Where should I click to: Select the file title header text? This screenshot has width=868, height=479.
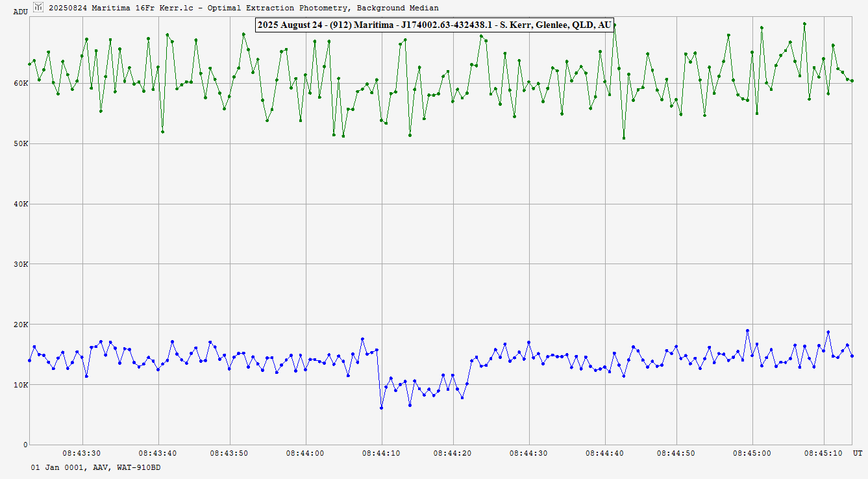coord(243,8)
